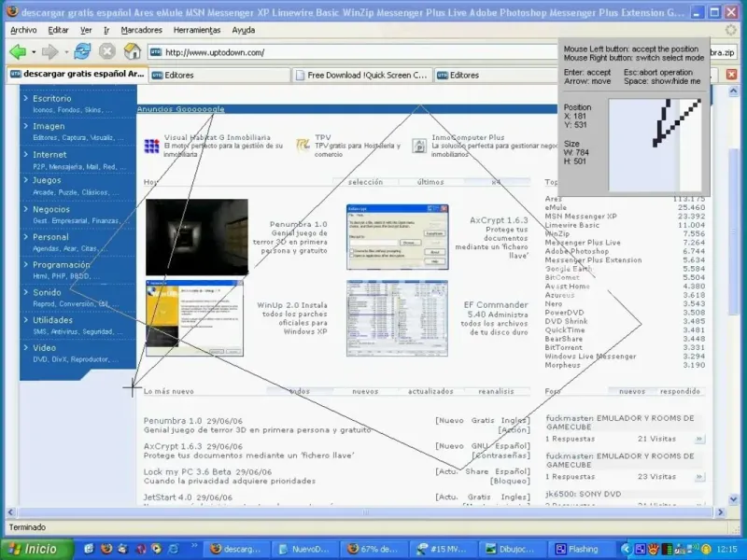Expand the Personal category
747x560 pixels.
[x=50, y=237]
